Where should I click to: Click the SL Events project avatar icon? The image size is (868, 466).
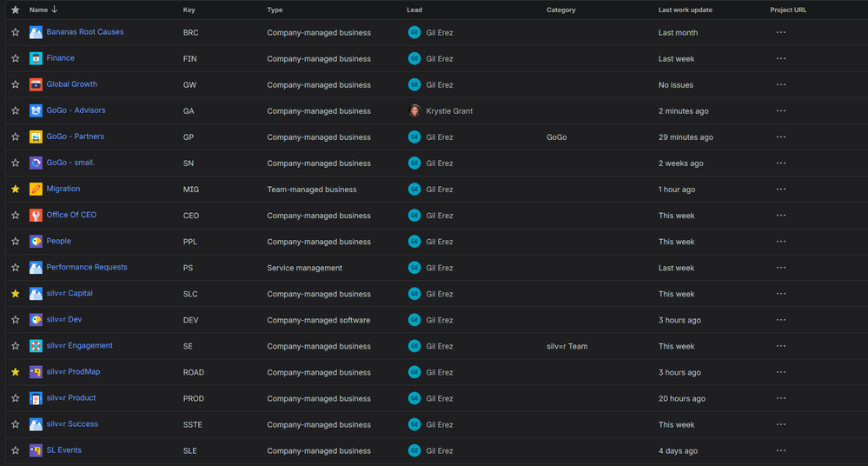pyautogui.click(x=36, y=450)
